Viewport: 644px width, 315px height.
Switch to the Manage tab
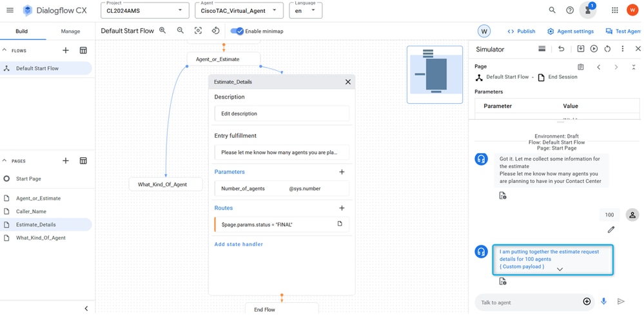coord(70,31)
